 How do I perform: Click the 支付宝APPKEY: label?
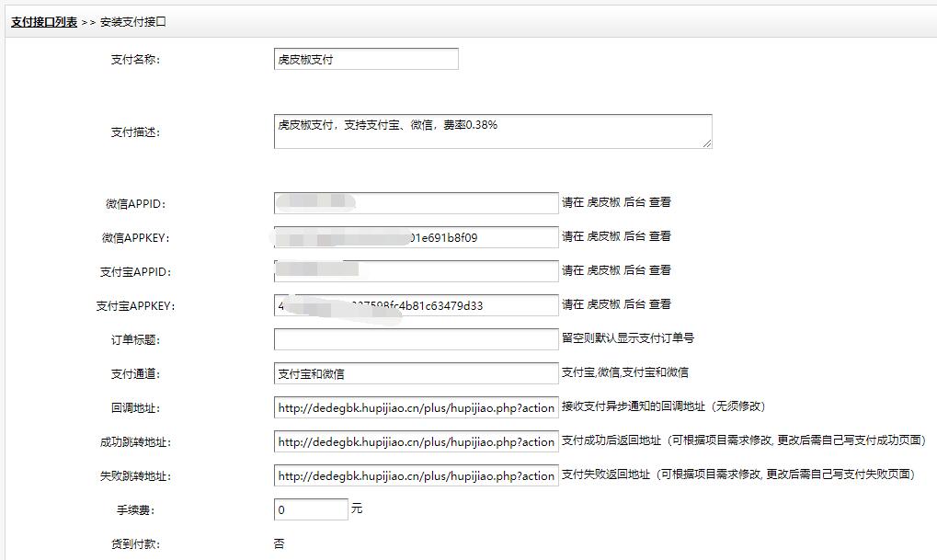pyautogui.click(x=136, y=306)
